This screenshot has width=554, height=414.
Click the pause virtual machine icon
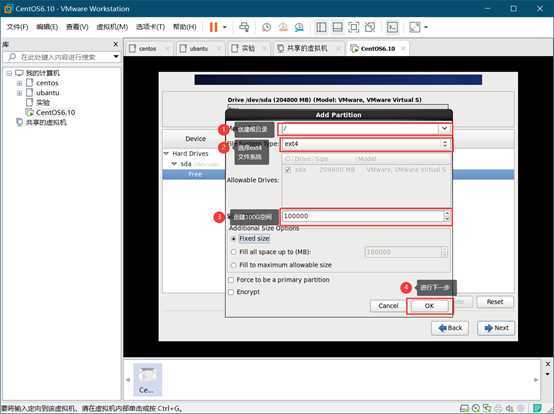[x=213, y=27]
